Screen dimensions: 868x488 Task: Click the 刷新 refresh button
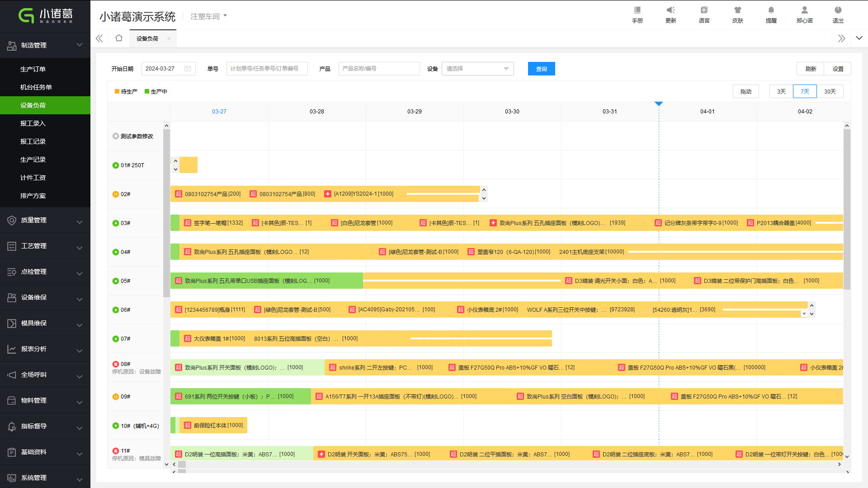[x=810, y=69]
